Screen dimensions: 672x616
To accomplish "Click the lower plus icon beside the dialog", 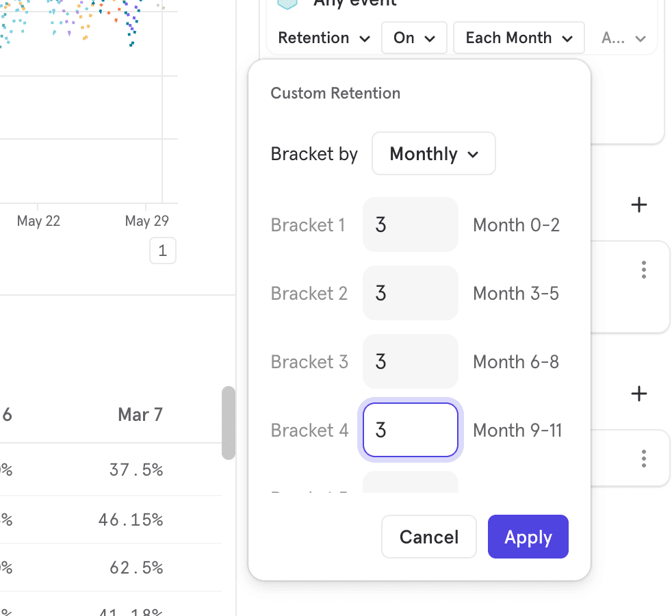I will 638,394.
